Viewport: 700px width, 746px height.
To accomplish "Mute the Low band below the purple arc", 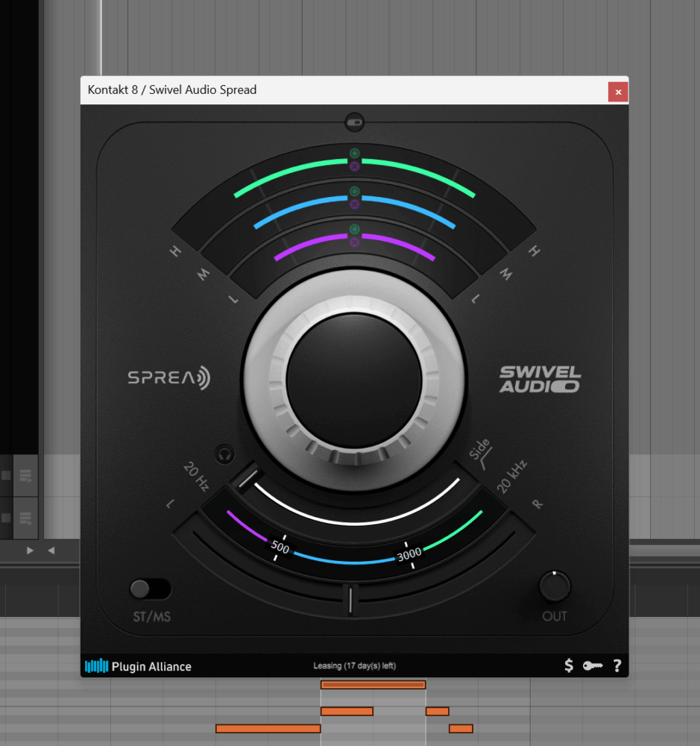I will 354,242.
